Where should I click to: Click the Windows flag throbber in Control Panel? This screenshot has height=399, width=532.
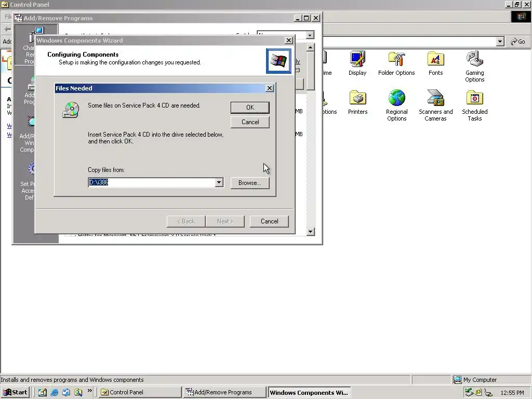(521, 17)
